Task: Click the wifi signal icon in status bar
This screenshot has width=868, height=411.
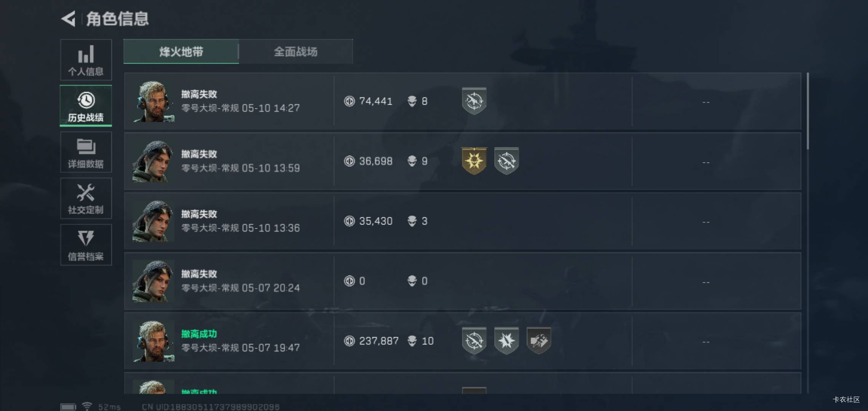Action: click(x=87, y=406)
